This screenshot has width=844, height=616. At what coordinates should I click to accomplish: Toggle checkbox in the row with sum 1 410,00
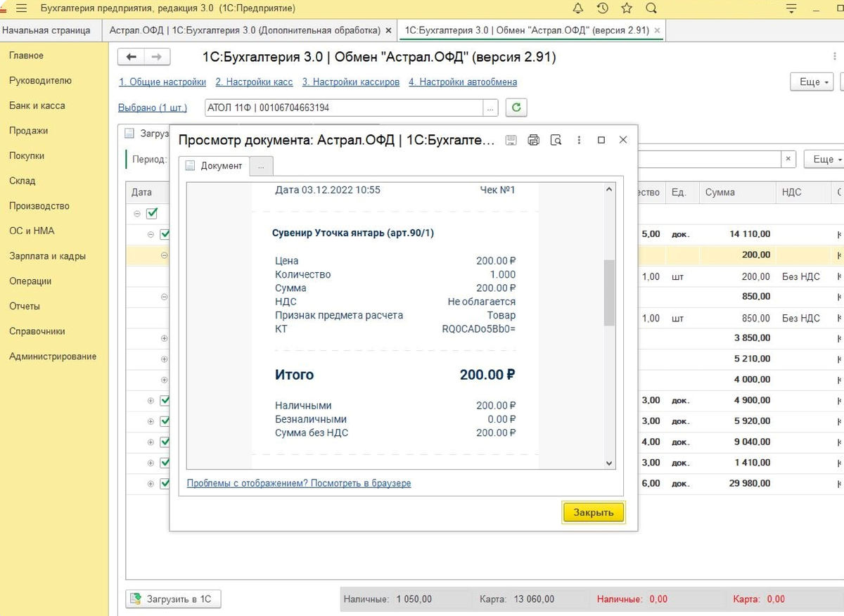tap(165, 463)
